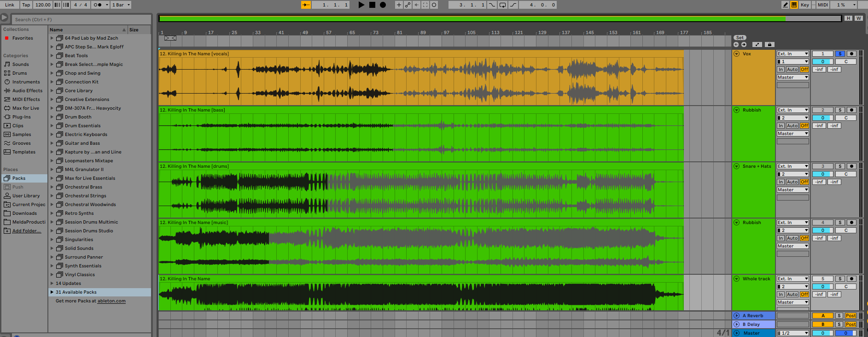Image resolution: width=868 pixels, height=337 pixels.
Task: Select Packs in Places
Action: [24, 178]
